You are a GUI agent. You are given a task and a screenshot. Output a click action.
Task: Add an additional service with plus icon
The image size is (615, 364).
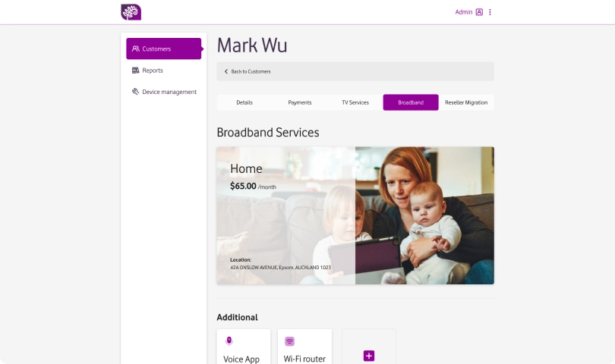coord(369,356)
